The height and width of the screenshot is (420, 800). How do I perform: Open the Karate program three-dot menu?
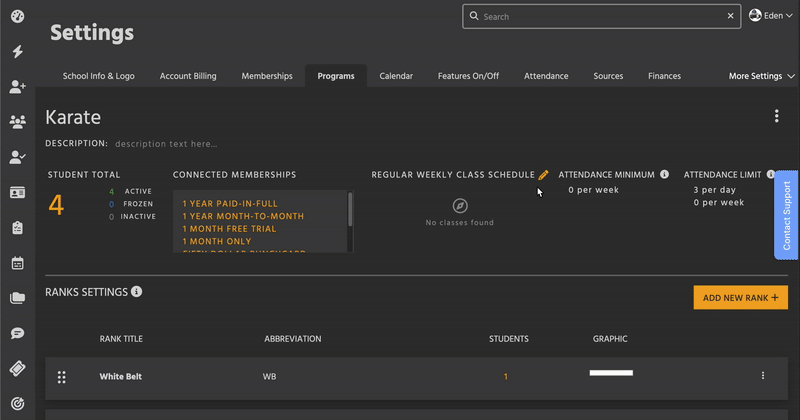point(776,116)
